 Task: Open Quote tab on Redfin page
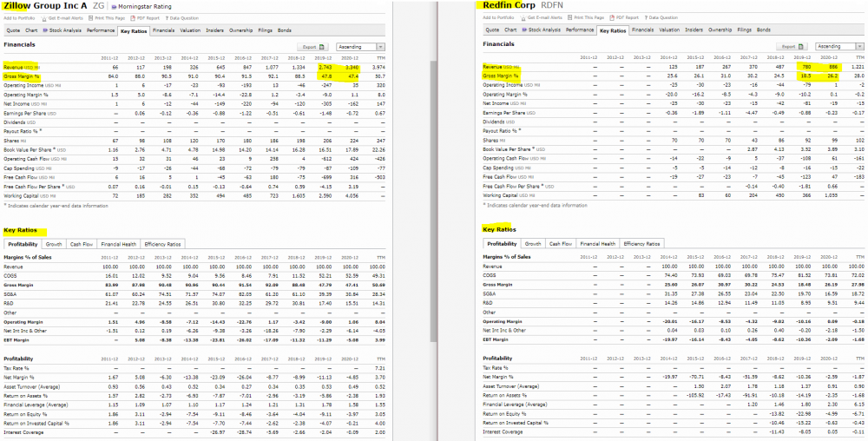pos(493,30)
